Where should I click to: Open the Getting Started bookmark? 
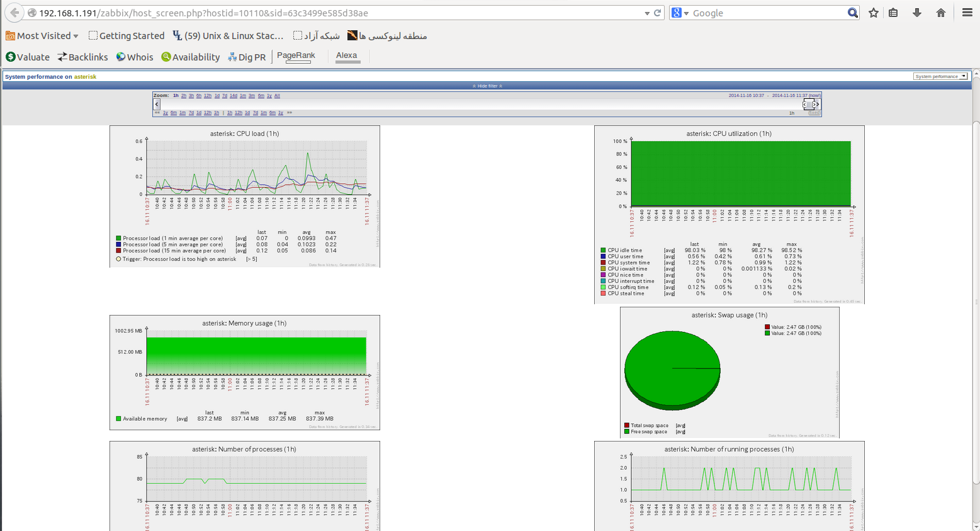pos(127,36)
